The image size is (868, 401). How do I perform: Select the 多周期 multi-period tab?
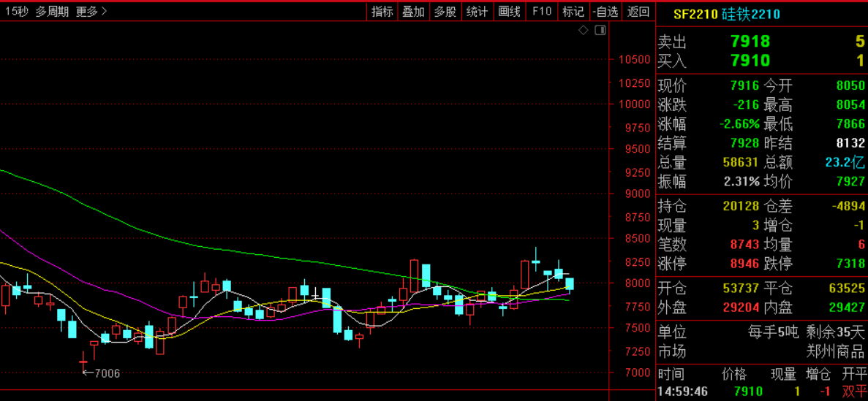[52, 11]
